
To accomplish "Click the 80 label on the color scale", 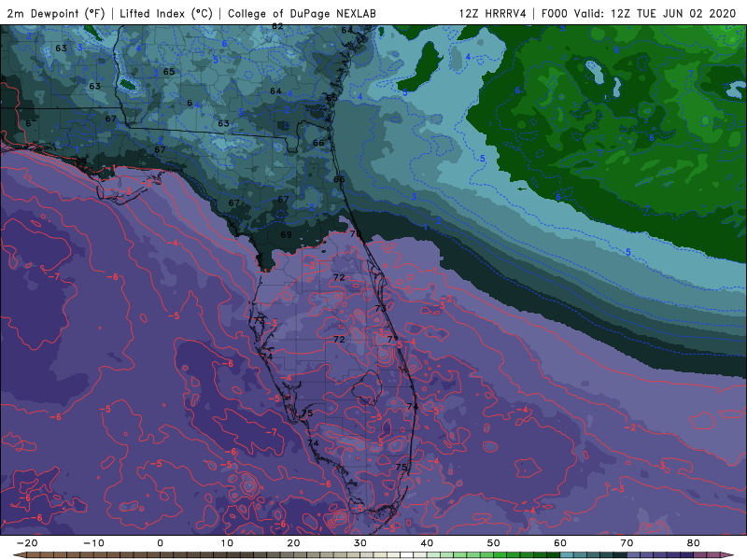I will [694, 543].
